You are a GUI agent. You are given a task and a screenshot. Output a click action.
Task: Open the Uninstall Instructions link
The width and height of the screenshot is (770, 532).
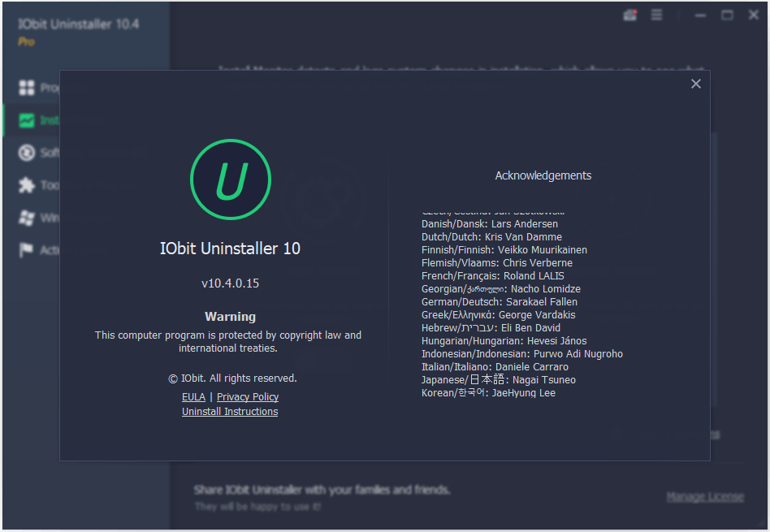coord(230,412)
